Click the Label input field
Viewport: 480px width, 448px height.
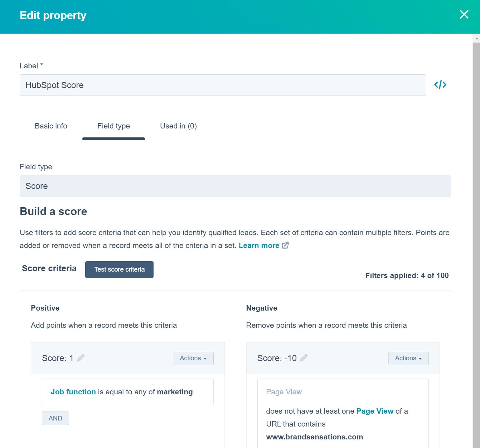(x=223, y=85)
